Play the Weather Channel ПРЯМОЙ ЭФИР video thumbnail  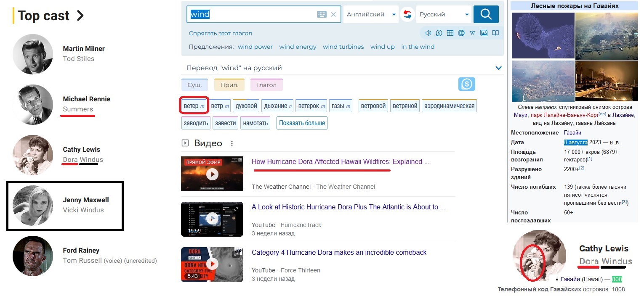[212, 174]
